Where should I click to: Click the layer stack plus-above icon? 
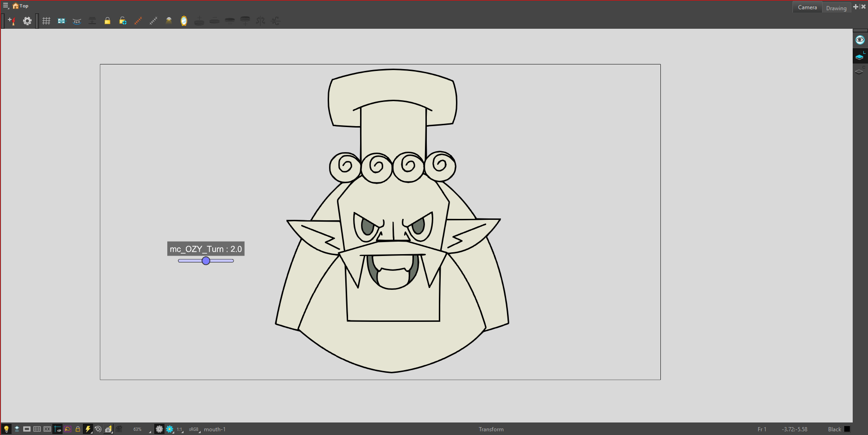pyautogui.click(x=199, y=21)
